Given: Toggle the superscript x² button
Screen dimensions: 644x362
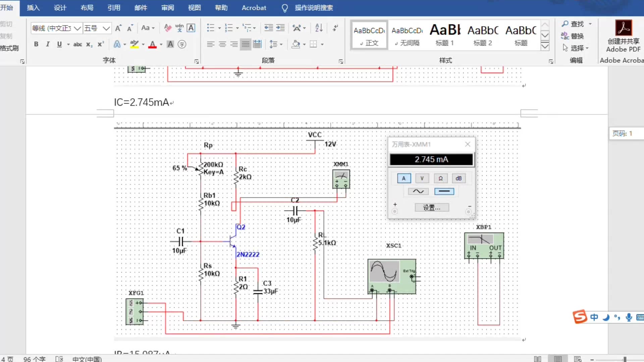Looking at the screenshot, I should coord(101,44).
